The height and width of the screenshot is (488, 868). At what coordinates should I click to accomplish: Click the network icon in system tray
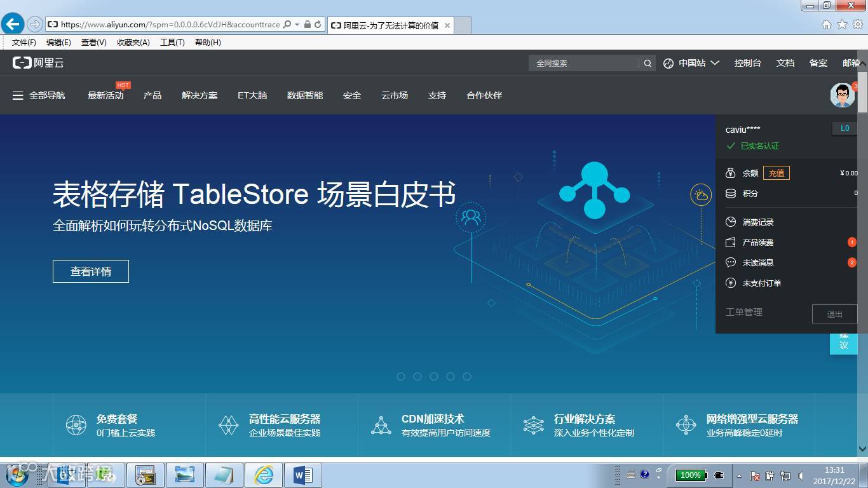click(x=785, y=475)
